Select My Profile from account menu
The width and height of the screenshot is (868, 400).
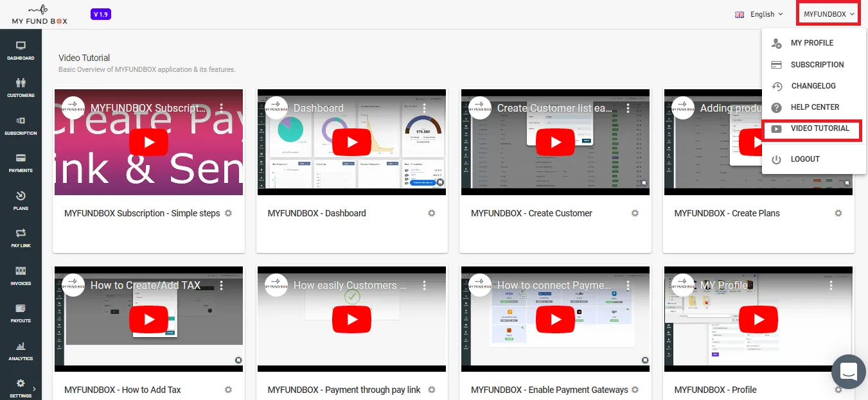[813, 43]
